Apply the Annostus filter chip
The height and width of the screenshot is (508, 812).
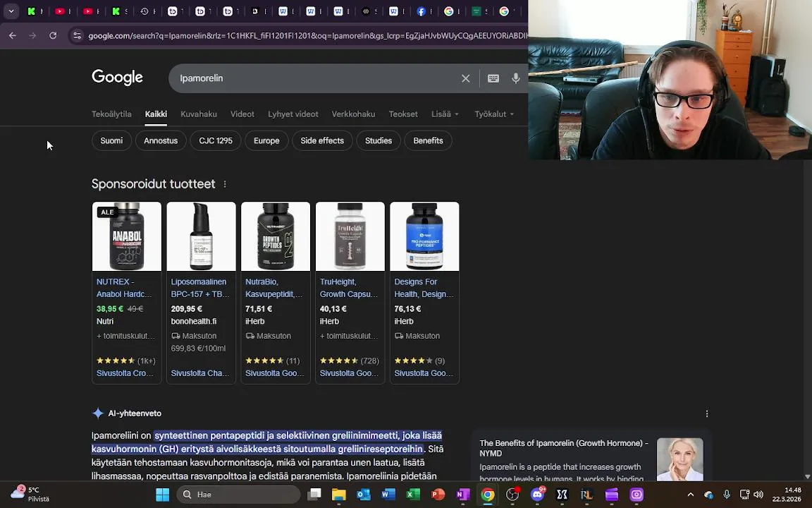161,140
